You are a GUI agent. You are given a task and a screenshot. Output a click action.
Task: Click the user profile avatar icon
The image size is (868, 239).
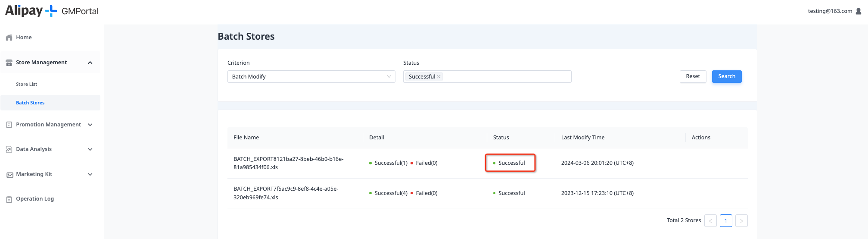(858, 11)
